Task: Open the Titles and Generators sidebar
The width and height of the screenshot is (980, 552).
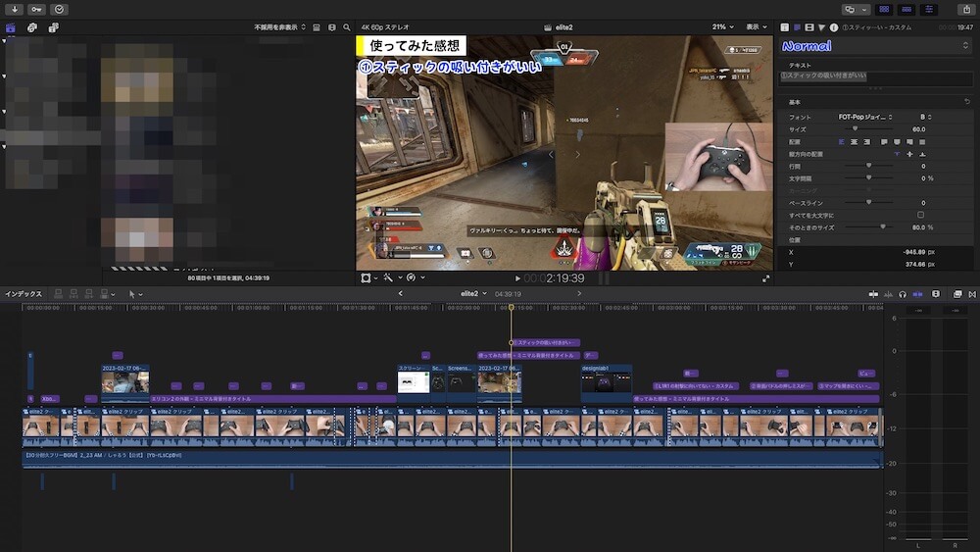Action: tap(54, 27)
